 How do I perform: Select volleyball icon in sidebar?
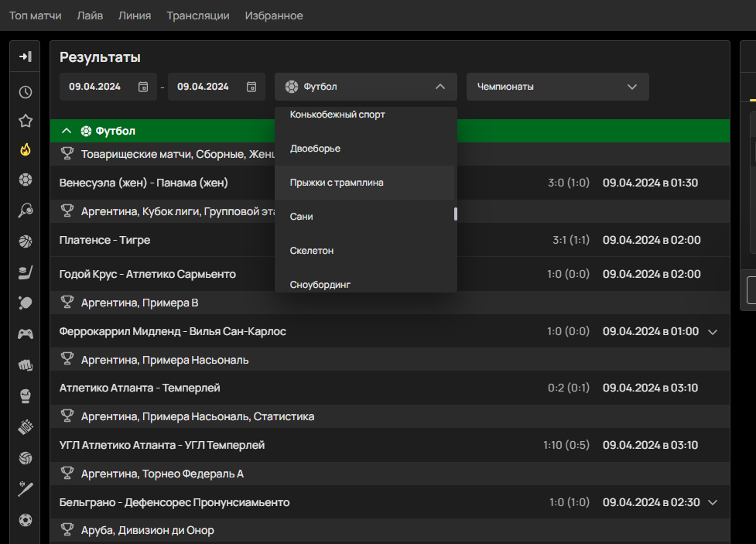(26, 458)
